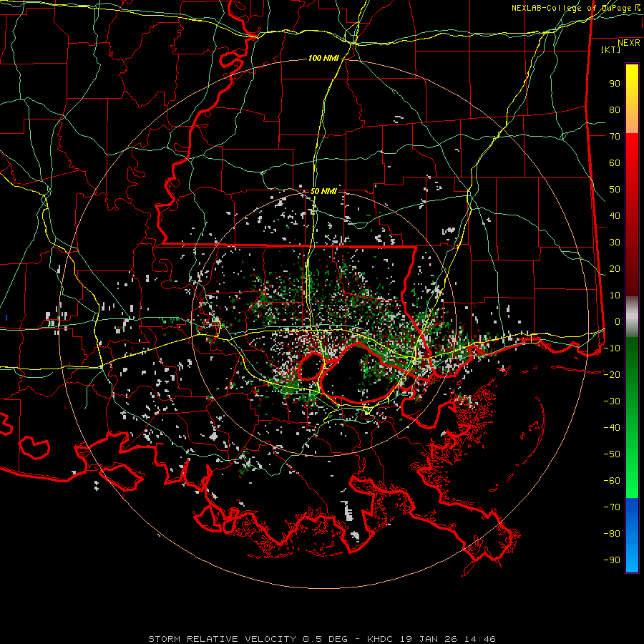The image size is (644, 644).
Task: Click the -20 value on the velocity scale
Action: (612, 375)
